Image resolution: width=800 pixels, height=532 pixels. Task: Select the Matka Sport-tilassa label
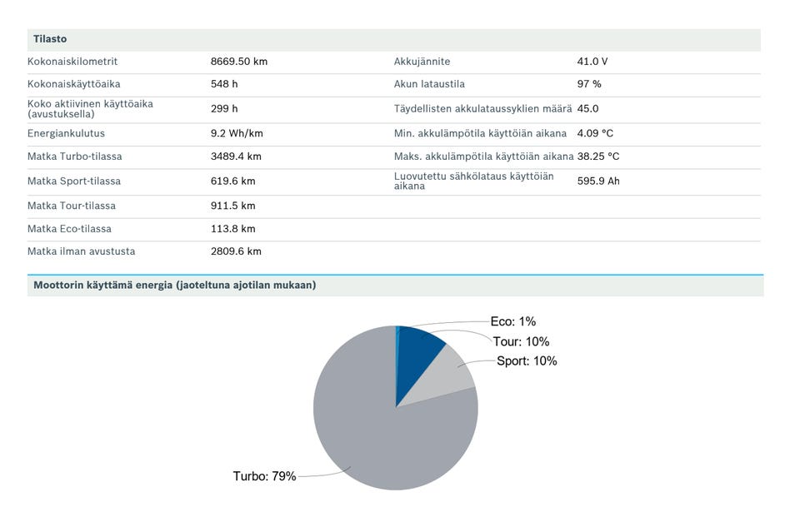[x=74, y=181]
